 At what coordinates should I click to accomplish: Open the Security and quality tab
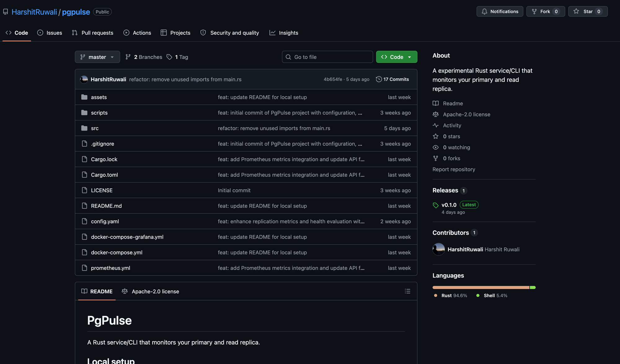point(229,33)
